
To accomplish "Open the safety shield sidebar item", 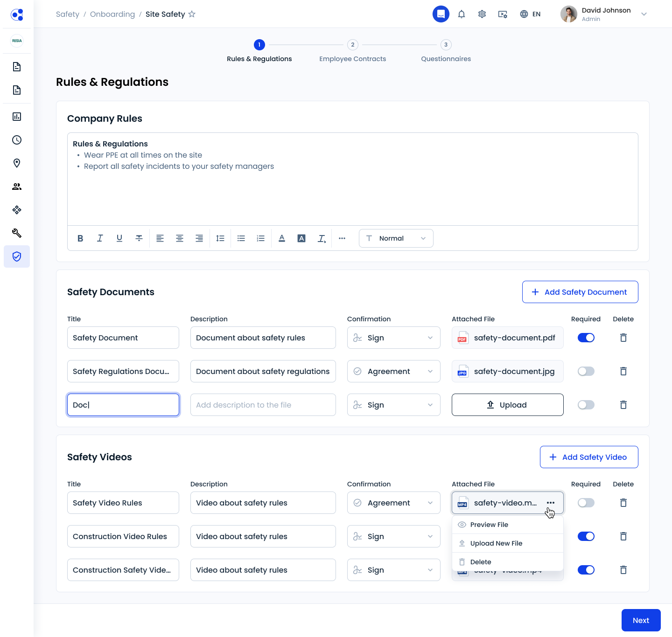I will (x=17, y=256).
